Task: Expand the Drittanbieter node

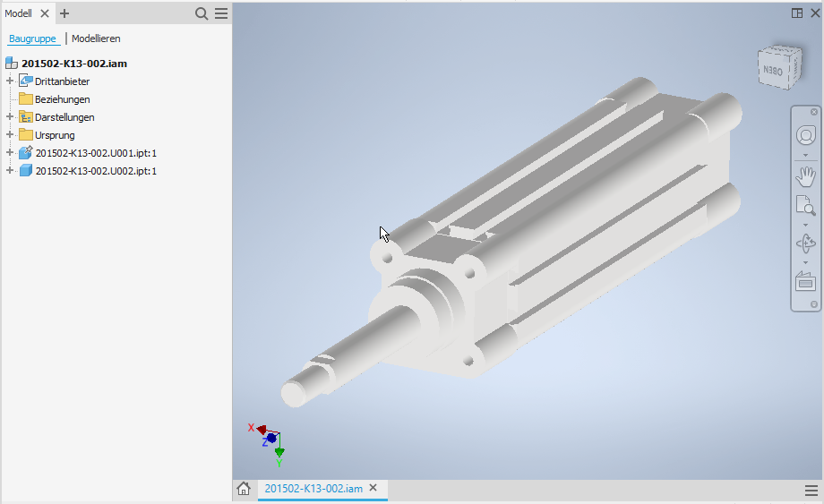Action: 10,81
